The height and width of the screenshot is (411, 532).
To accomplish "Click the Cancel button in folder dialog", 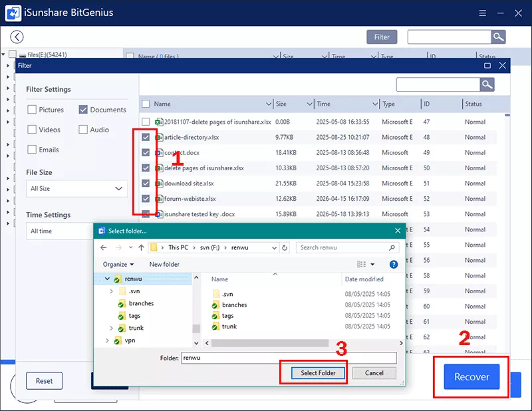I will (374, 373).
